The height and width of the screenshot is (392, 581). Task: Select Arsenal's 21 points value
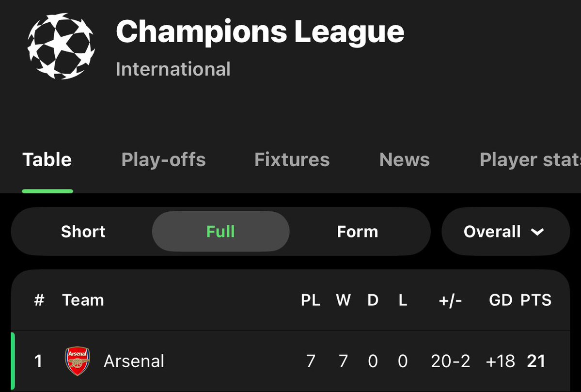pyautogui.click(x=536, y=361)
